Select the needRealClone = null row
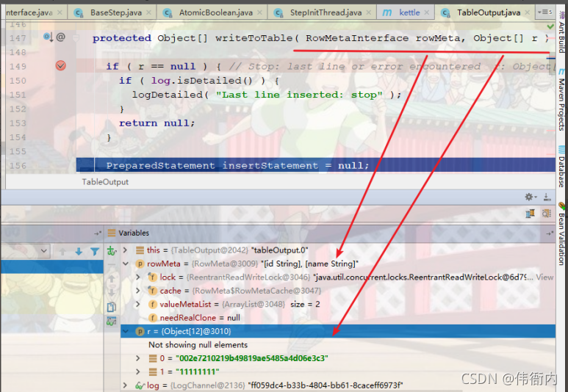568x392 pixels. coord(338,318)
